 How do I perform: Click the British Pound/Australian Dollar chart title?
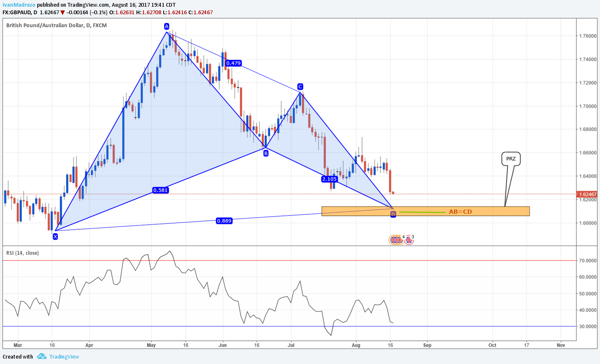coord(57,26)
